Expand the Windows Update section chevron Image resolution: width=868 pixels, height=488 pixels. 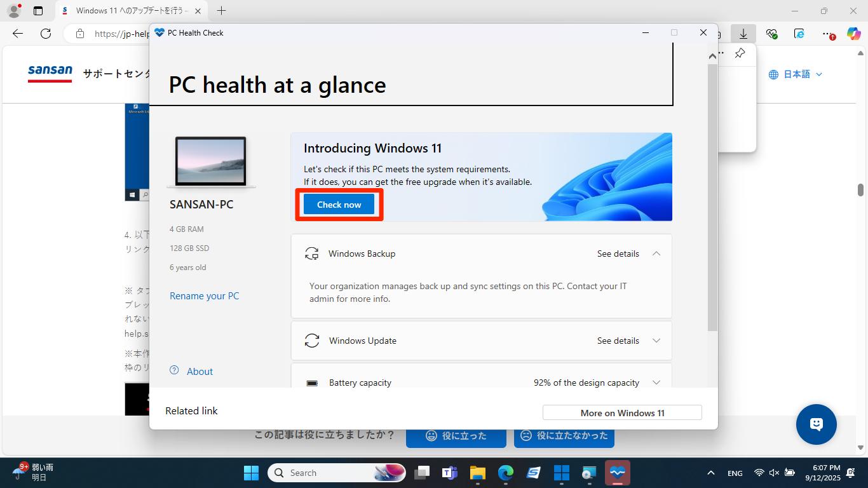point(656,341)
